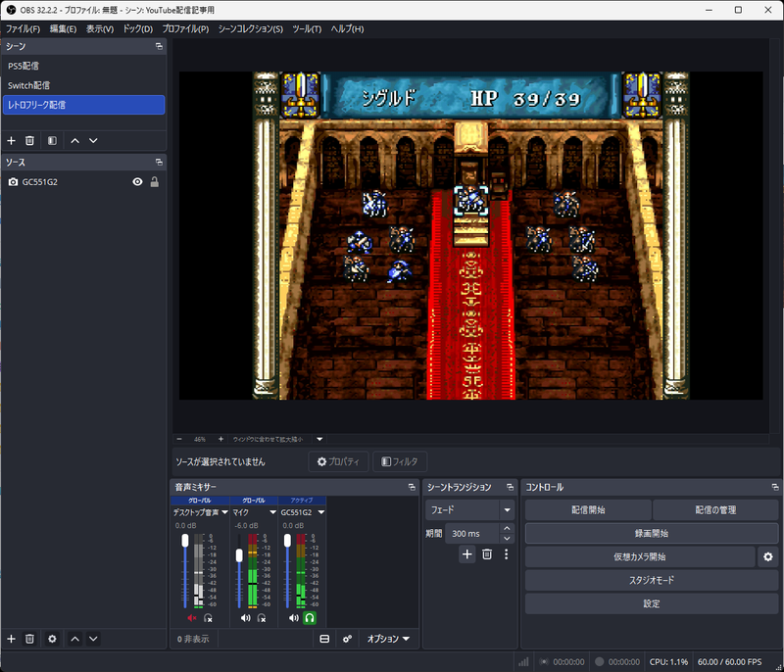Delete selected scene with trash icon
The image size is (784, 672).
point(29,141)
